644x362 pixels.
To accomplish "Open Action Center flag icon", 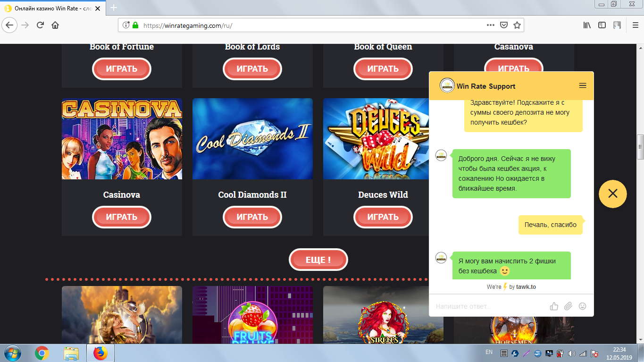I will [594, 353].
